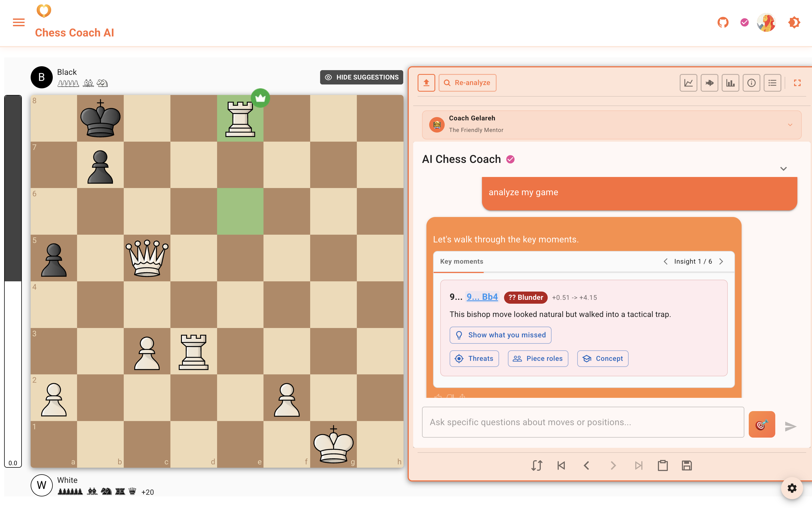Image resolution: width=812 pixels, height=508 pixels.
Task: Click the green crown badge on e8
Action: [260, 98]
